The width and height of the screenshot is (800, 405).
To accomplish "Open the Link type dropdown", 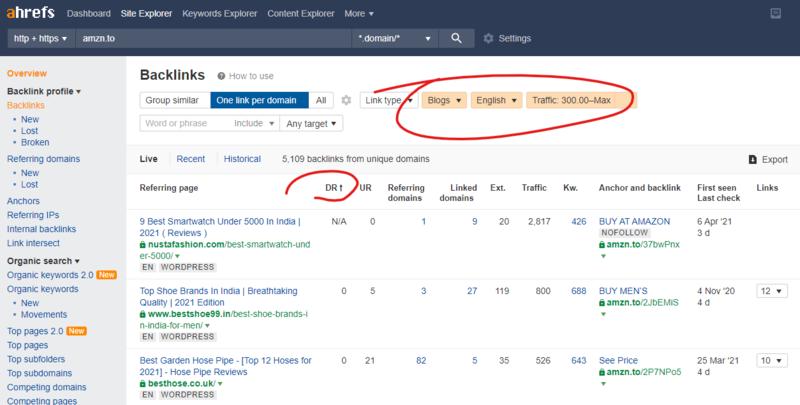I will (x=388, y=100).
